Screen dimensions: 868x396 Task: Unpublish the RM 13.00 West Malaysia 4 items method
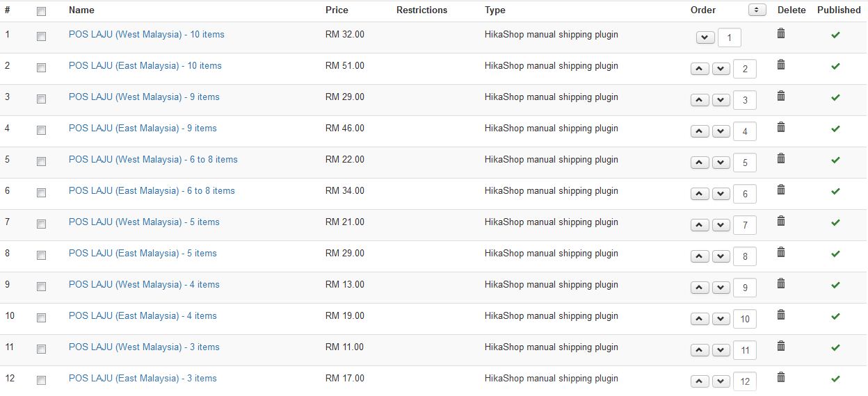[x=835, y=285]
